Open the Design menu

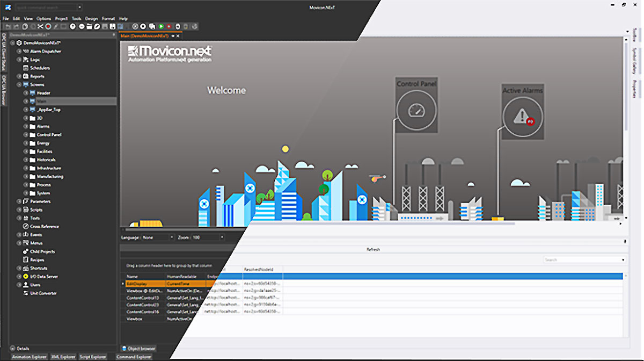[91, 18]
